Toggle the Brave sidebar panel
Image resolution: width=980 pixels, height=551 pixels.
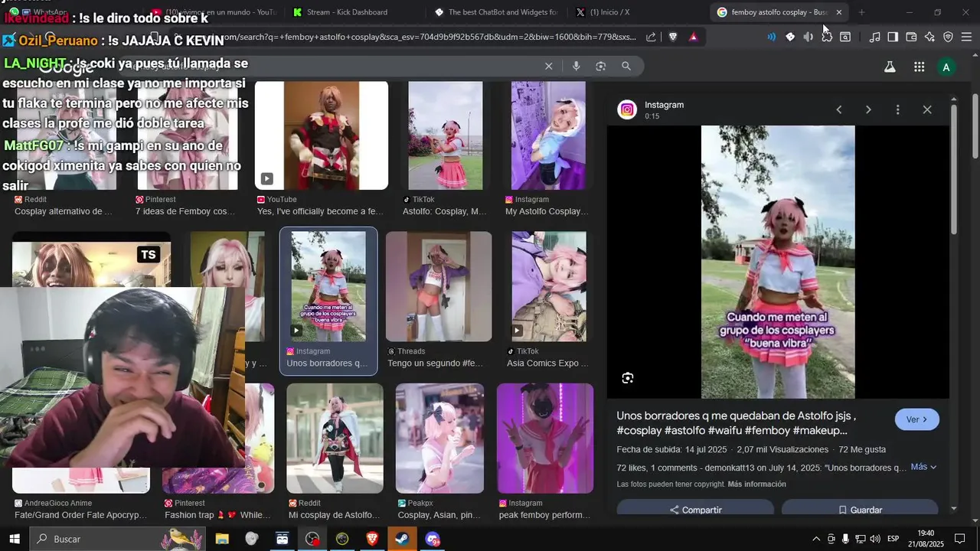[893, 37]
